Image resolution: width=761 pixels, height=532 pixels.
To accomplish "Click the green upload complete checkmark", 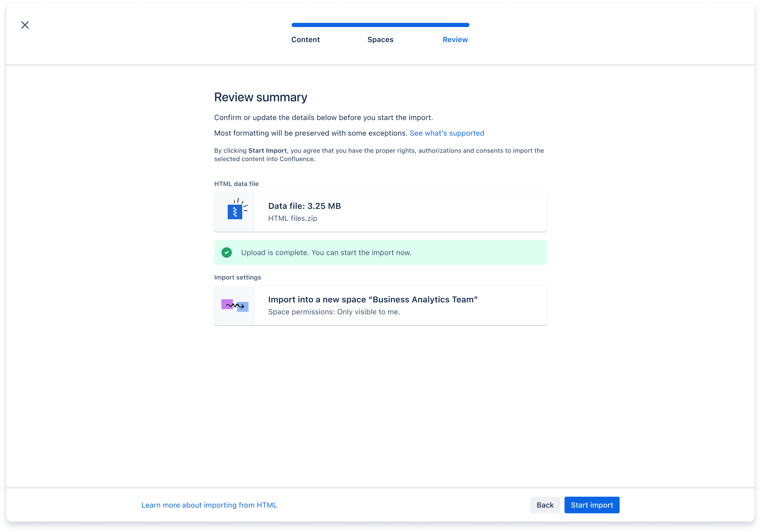I will click(x=227, y=252).
